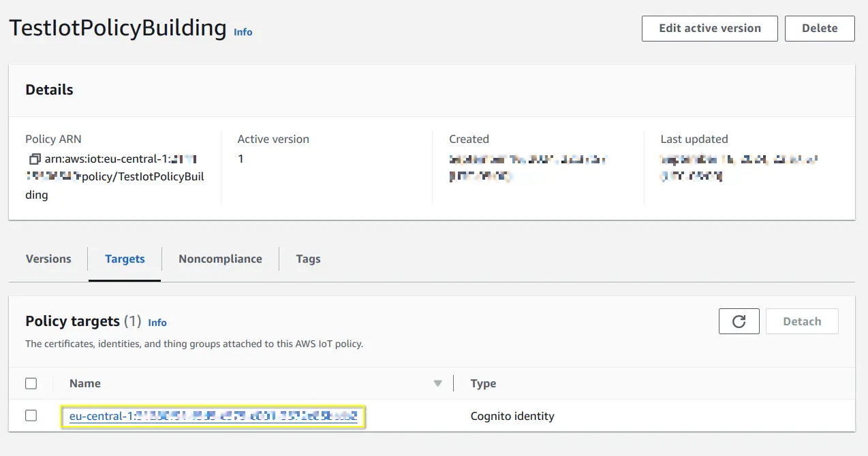The height and width of the screenshot is (456, 868).
Task: Open the Tags tab
Action: pyautogui.click(x=308, y=259)
